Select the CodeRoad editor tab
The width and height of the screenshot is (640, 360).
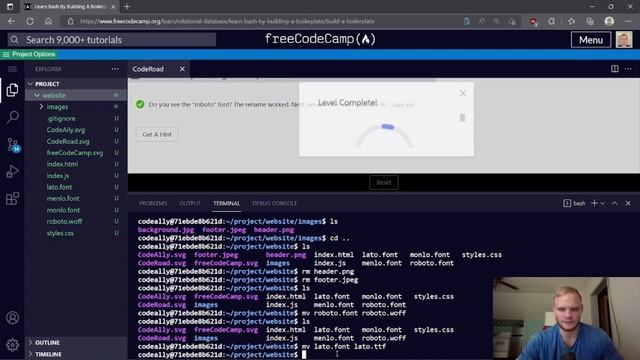[x=148, y=69]
